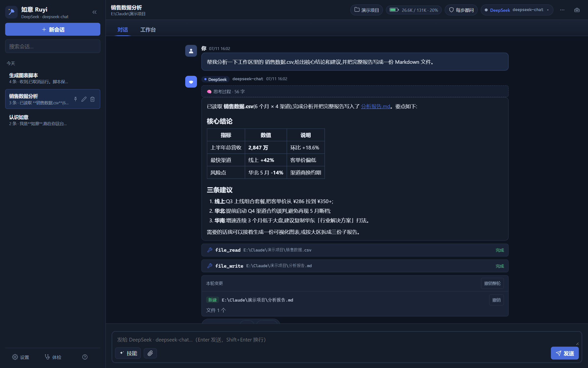Open the 演示项目 folder button
Image resolution: width=588 pixels, height=368 pixels.
[366, 10]
